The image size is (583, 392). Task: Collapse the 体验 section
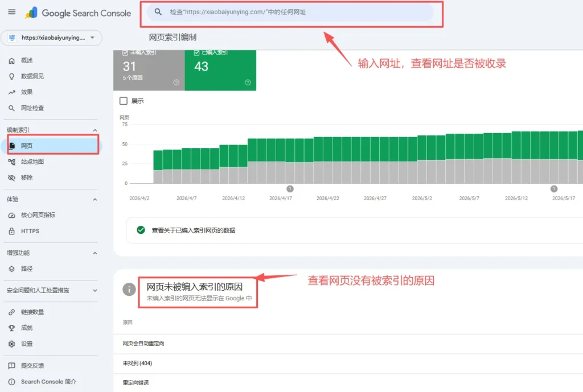[x=95, y=200]
